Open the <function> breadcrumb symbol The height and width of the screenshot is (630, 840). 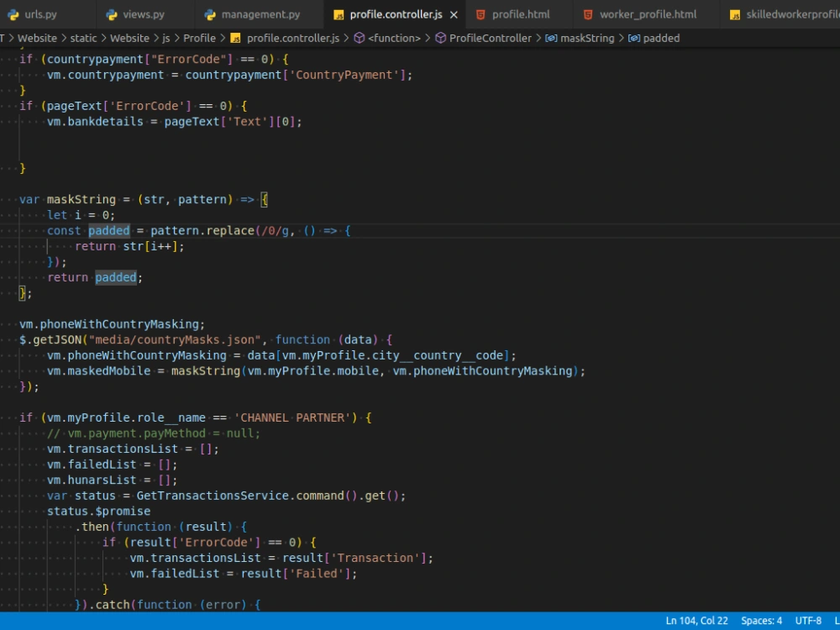click(394, 38)
